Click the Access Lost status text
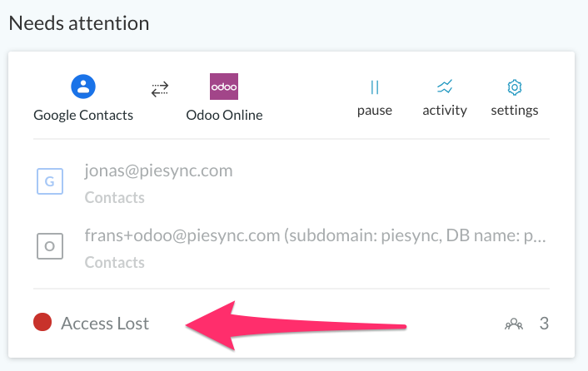 coord(105,324)
